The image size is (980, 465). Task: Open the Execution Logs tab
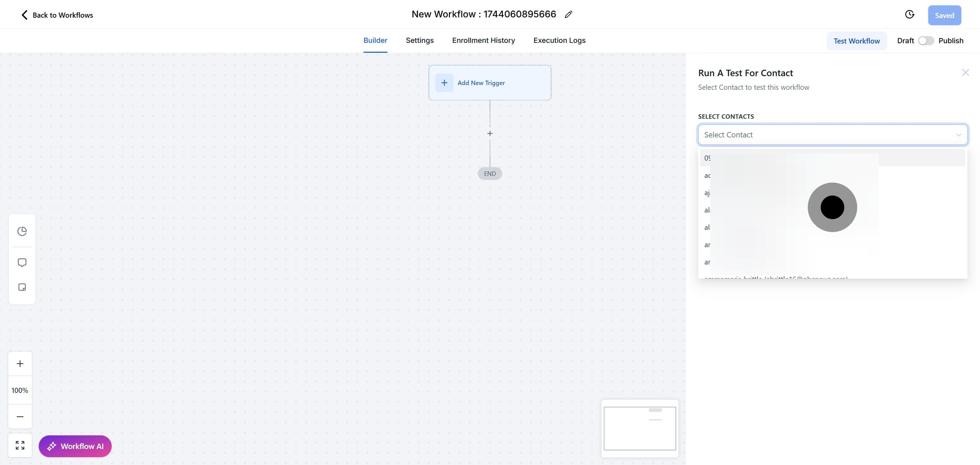pos(559,40)
